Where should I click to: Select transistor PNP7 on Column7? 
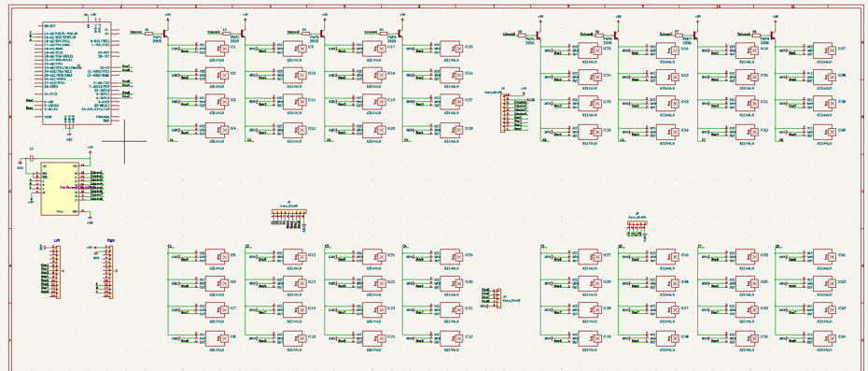pos(695,35)
